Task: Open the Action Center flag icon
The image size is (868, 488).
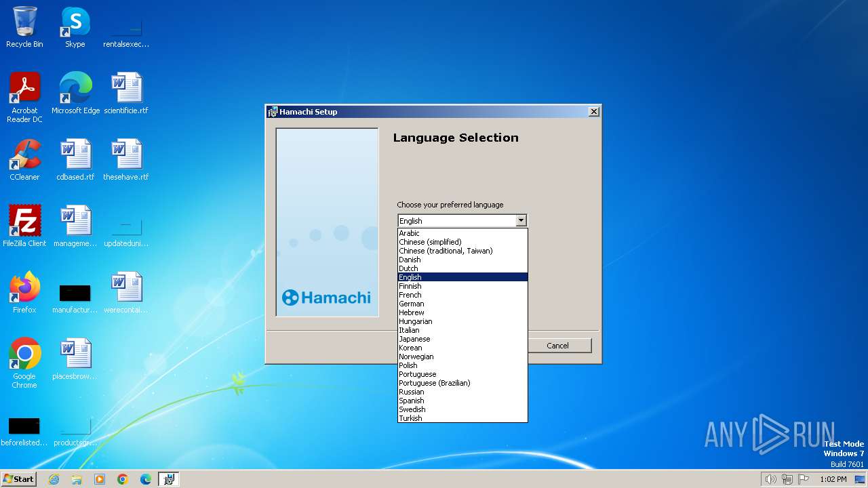Action: 804,479
